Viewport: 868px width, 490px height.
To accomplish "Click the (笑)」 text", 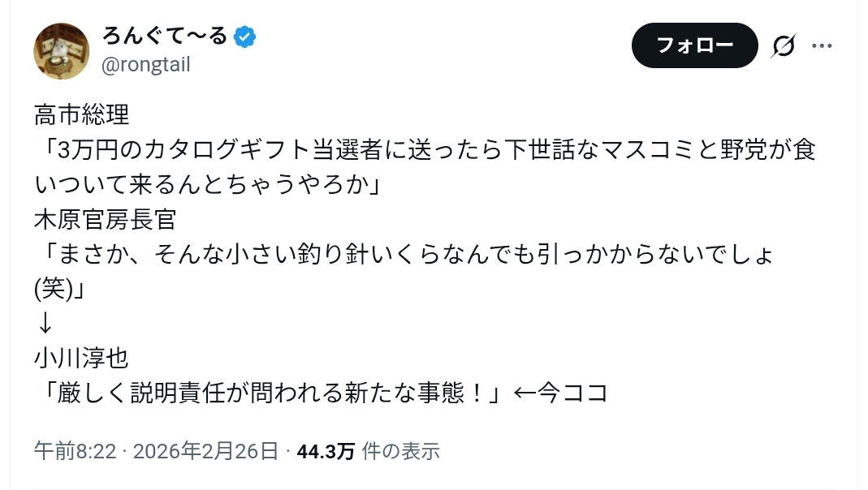I will click(63, 289).
